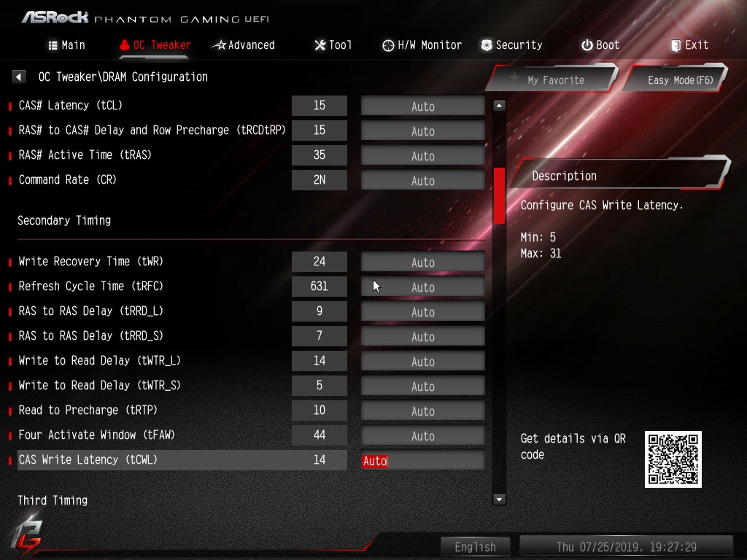
Task: Click the QR code image
Action: 673,459
